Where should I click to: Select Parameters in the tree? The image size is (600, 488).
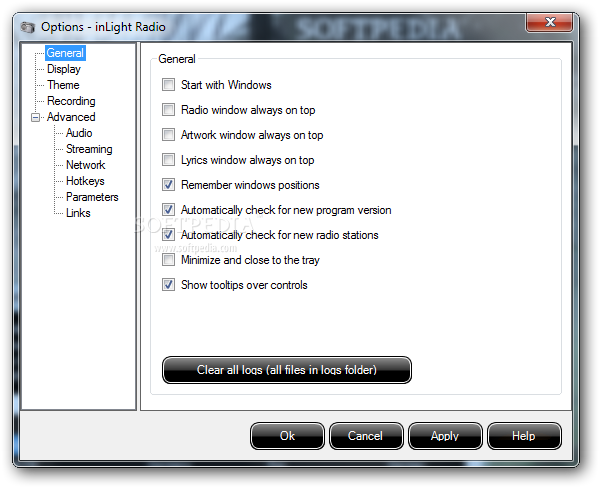[x=92, y=197]
